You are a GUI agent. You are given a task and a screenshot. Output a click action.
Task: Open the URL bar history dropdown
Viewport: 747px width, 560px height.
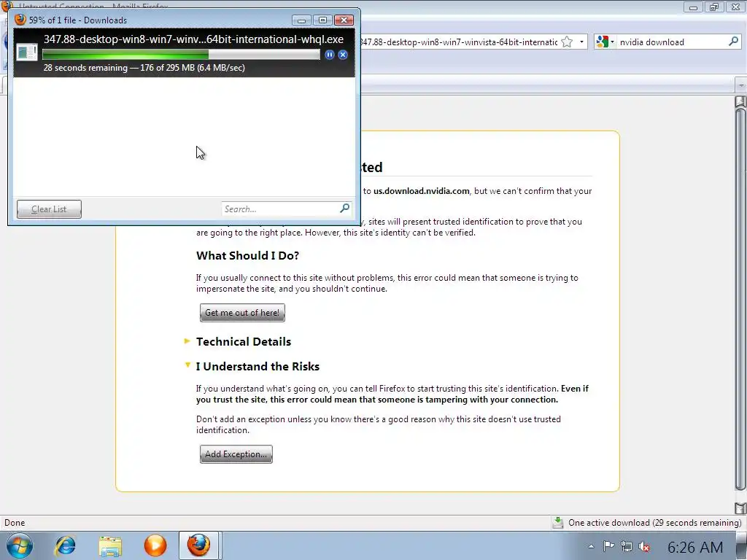(581, 42)
